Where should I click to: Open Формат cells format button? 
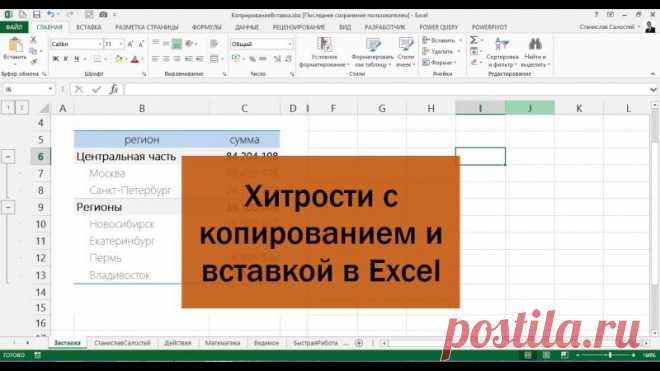pyautogui.click(x=440, y=62)
